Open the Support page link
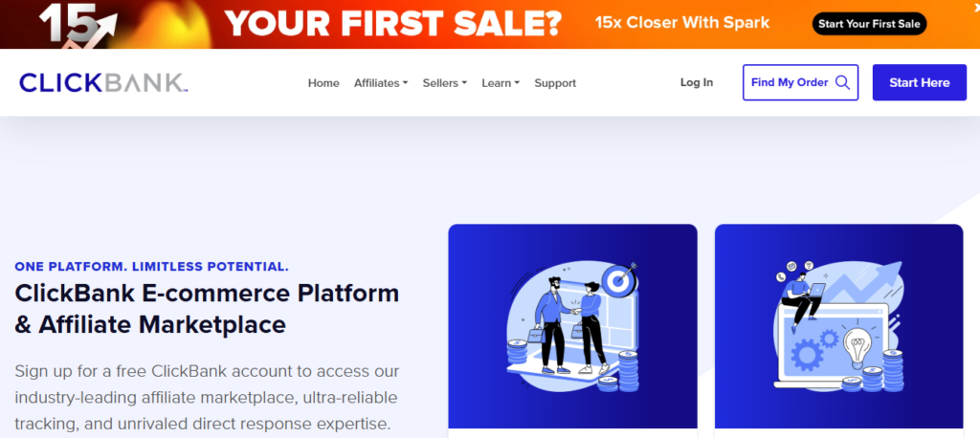This screenshot has height=438, width=980. click(555, 83)
